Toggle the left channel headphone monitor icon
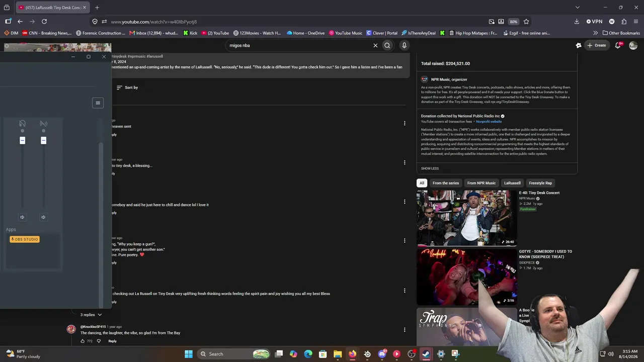The image size is (644, 362). (x=22, y=124)
